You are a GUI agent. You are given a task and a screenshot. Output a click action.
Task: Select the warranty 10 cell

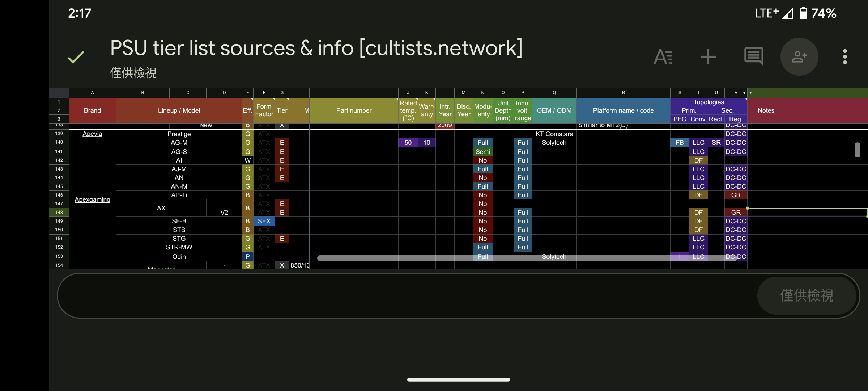click(x=427, y=143)
